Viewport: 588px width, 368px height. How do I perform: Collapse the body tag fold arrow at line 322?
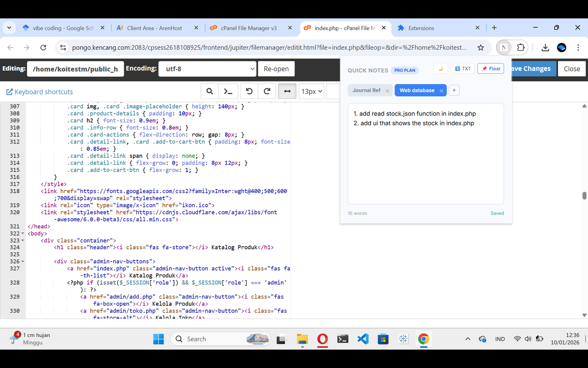(23, 233)
